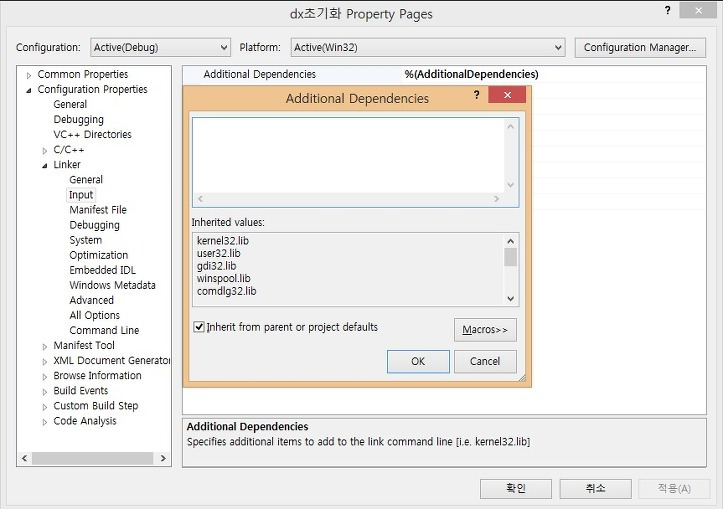The height and width of the screenshot is (509, 723).
Task: Click the %(AdditionalDependencies) value cell
Action: [471, 74]
